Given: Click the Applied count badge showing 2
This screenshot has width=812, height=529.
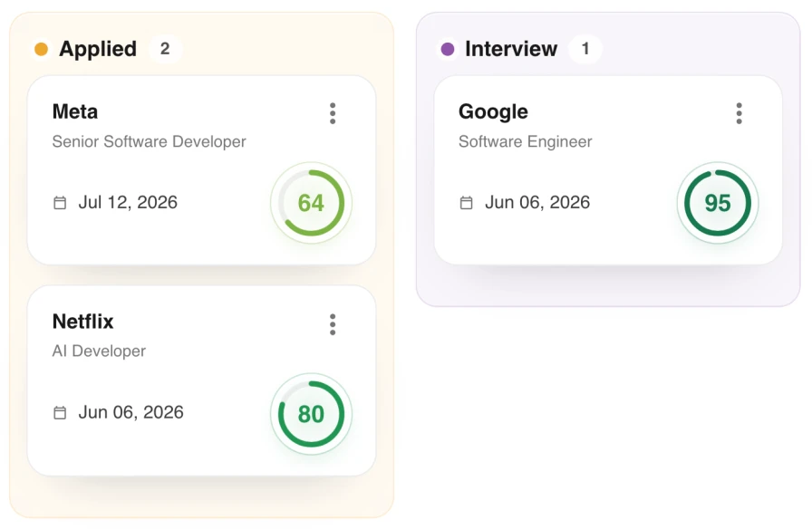Looking at the screenshot, I should pos(165,49).
